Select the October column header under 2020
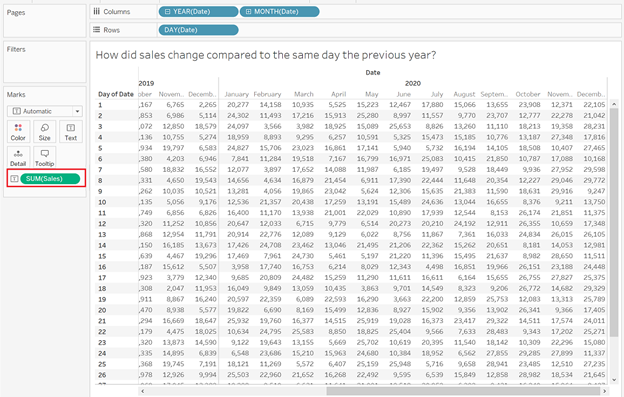The image size is (624, 397). pos(528,94)
